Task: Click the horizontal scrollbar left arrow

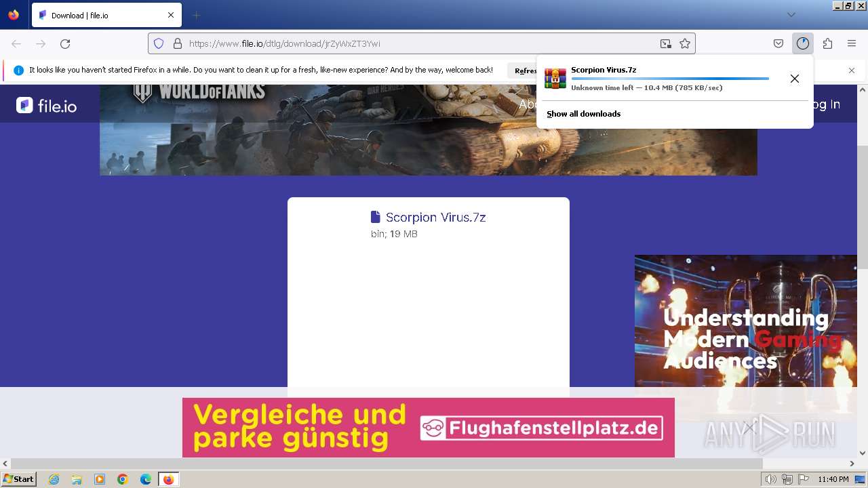Action: 5,464
